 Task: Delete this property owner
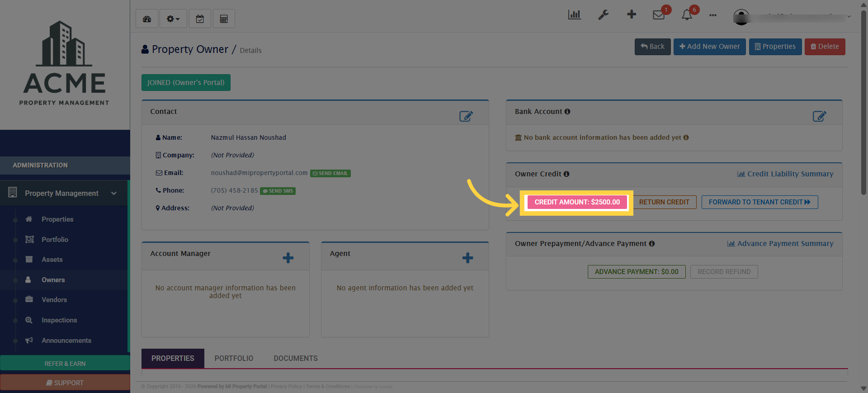coord(825,47)
